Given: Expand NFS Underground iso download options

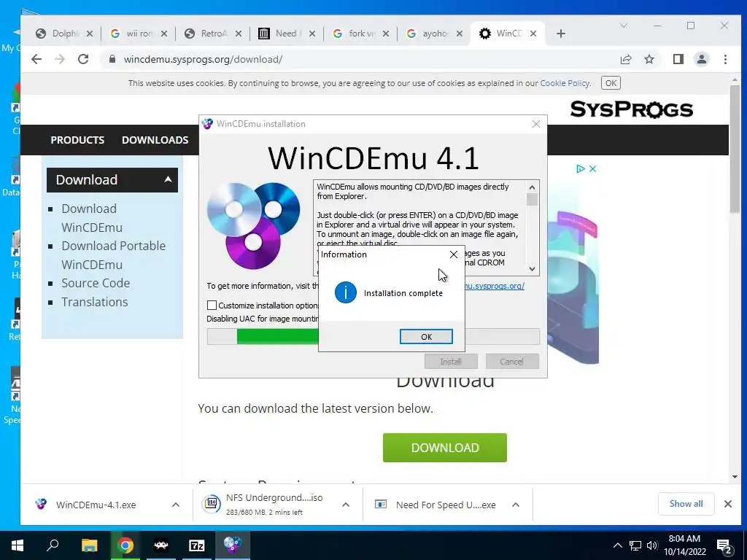Looking at the screenshot, I should click(346, 505).
